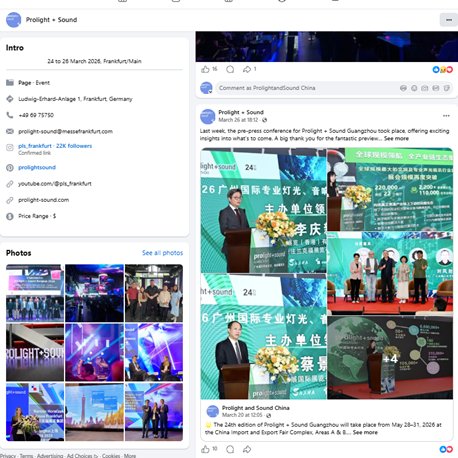The height and width of the screenshot is (458, 458).
Task: Add a sticker to the comment
Action: [447, 88]
